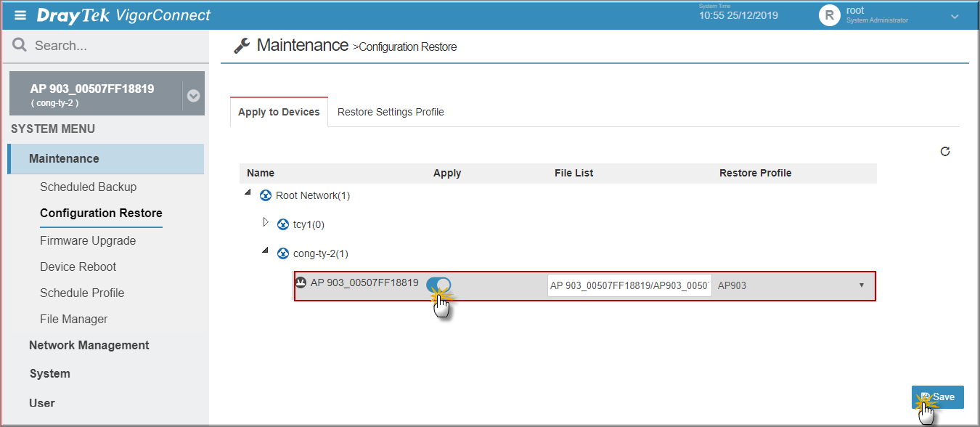The width and height of the screenshot is (980, 427).
Task: Click the Name column header
Action: click(x=261, y=173)
